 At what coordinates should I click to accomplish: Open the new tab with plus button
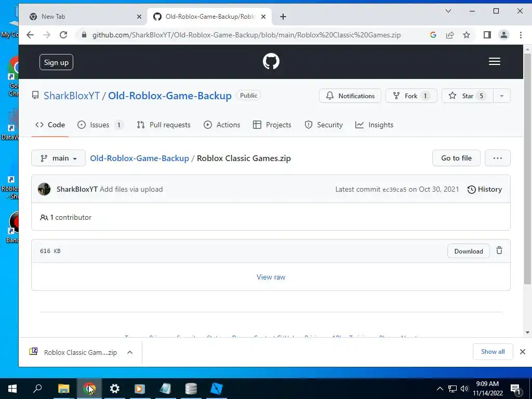click(x=283, y=17)
